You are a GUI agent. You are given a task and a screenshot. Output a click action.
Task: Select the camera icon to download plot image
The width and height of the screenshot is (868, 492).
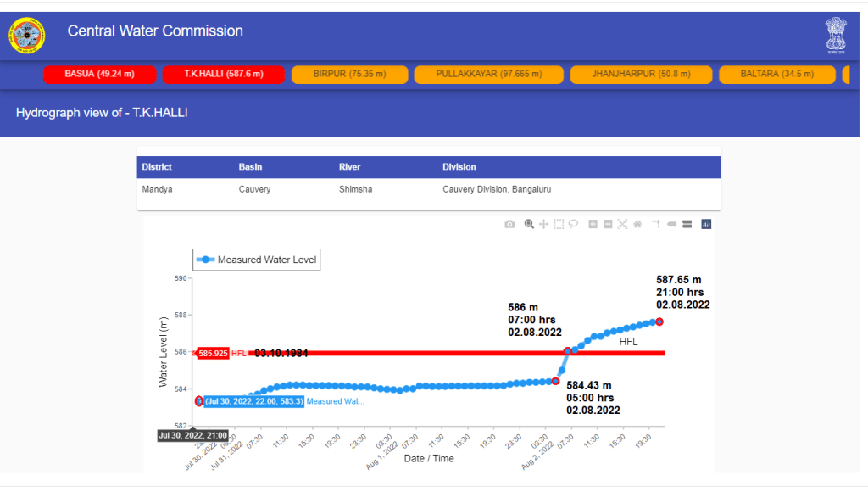(x=509, y=224)
